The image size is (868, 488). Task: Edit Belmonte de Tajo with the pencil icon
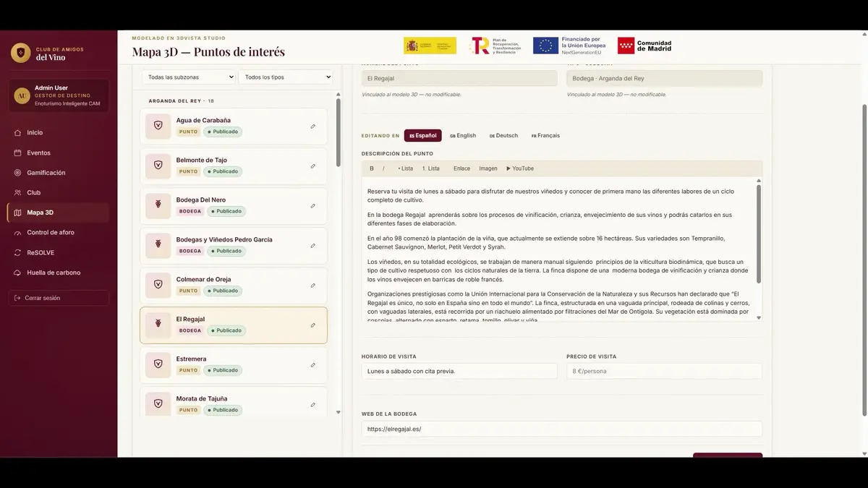pos(313,166)
